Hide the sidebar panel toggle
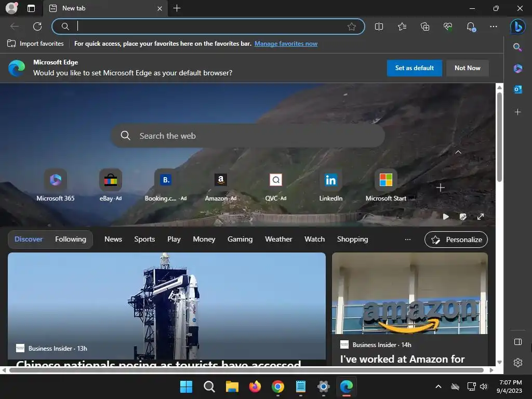The image size is (532, 399). tap(518, 342)
